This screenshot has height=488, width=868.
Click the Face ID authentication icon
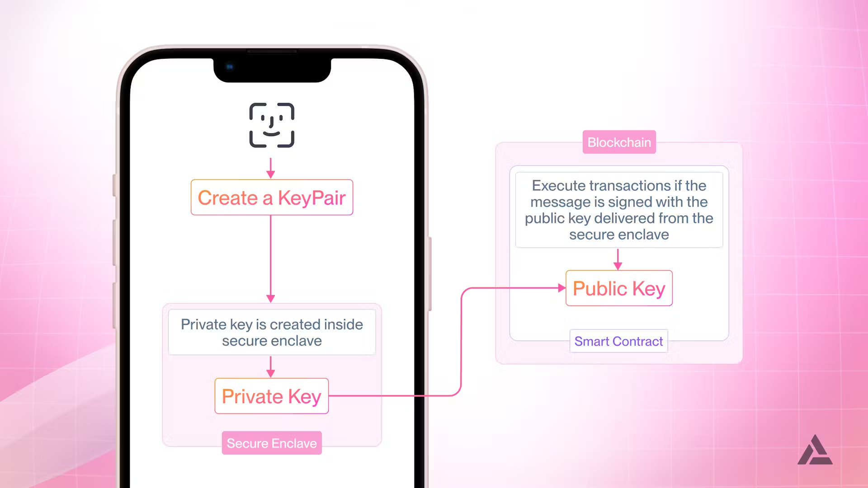(271, 125)
